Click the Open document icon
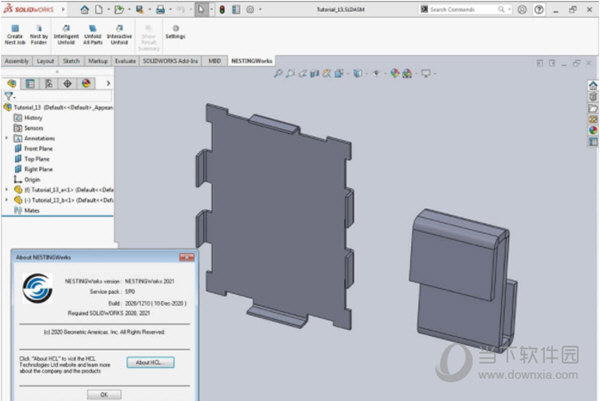Screen dimensions: 600x401 [119, 10]
